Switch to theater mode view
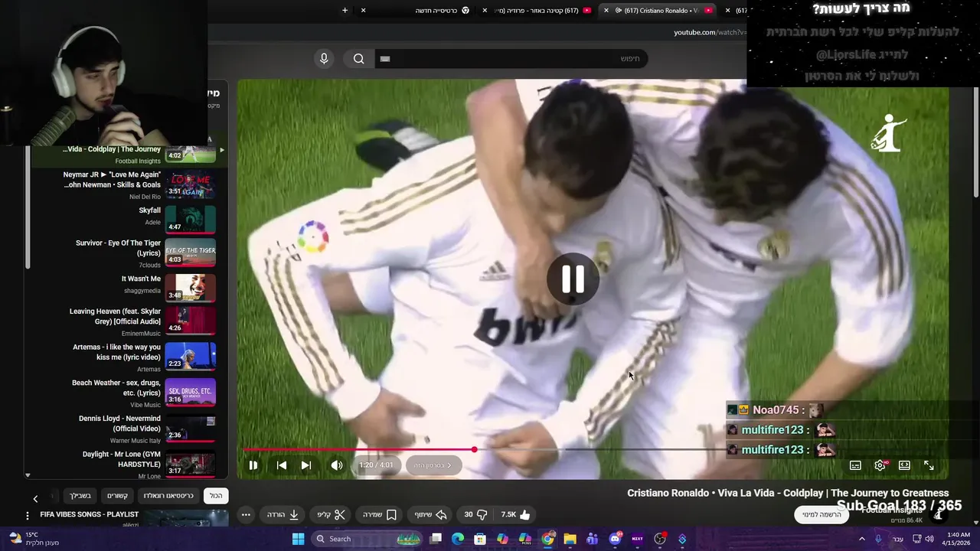980x551 pixels. coord(904,465)
